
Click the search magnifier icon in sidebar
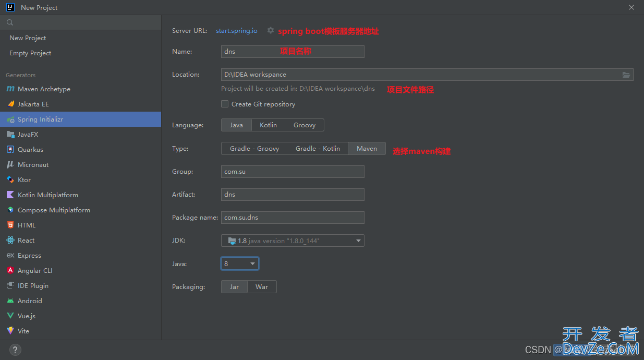click(10, 22)
